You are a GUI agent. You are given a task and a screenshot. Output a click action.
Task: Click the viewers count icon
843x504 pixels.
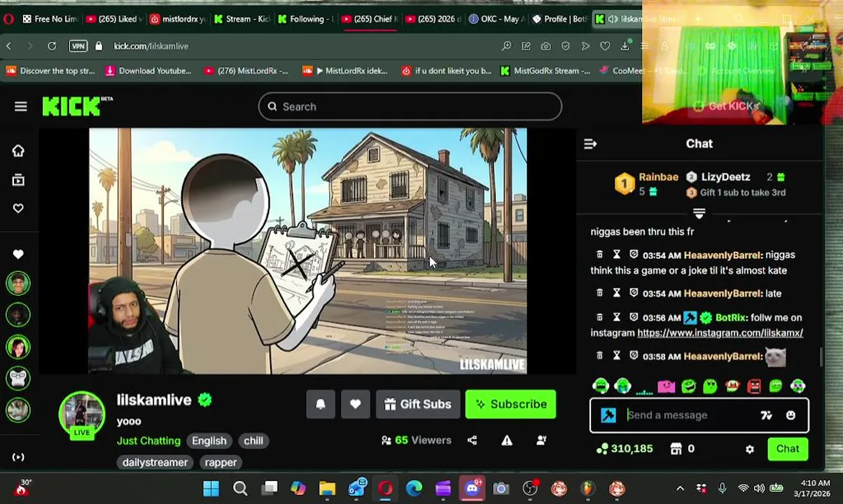coord(386,440)
